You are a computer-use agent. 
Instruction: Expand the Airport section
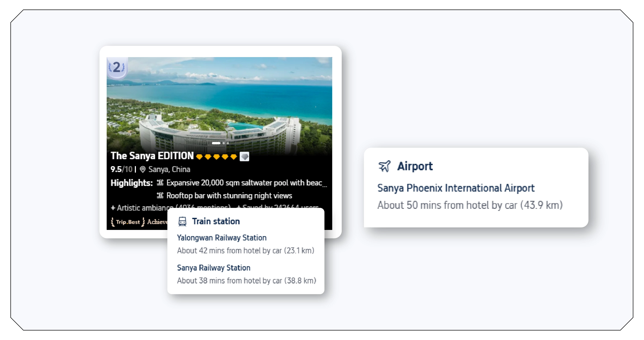[x=415, y=166]
